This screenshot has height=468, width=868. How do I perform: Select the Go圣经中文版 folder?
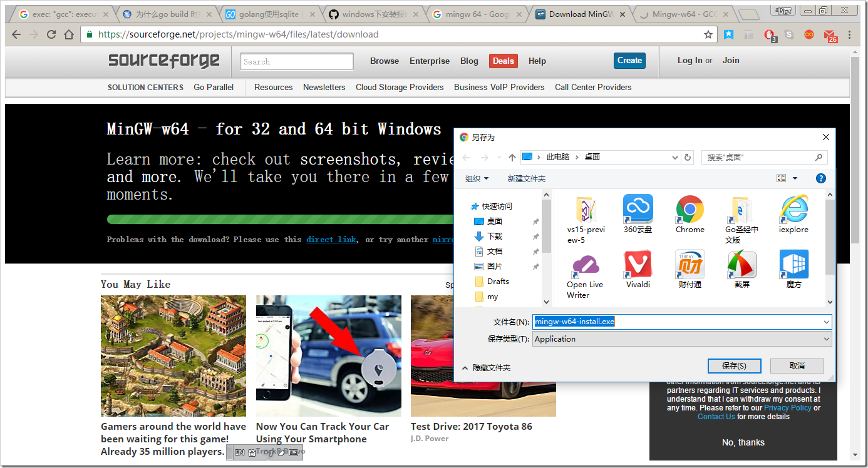pyautogui.click(x=742, y=219)
